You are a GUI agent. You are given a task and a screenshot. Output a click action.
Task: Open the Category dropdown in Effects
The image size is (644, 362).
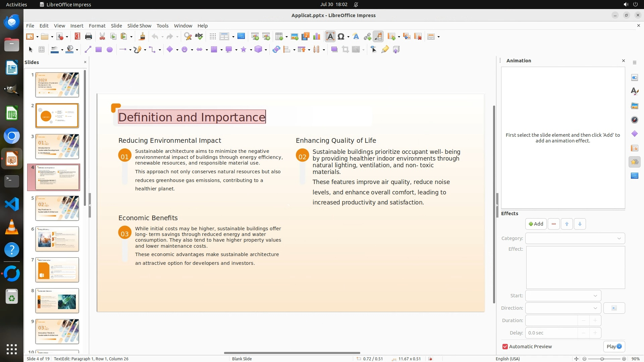tap(575, 238)
